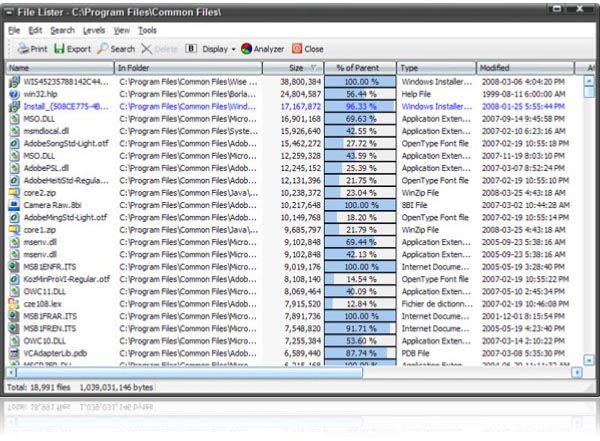Click the Export toolbar icon
Image resolution: width=600 pixels, height=441 pixels.
pos(59,48)
